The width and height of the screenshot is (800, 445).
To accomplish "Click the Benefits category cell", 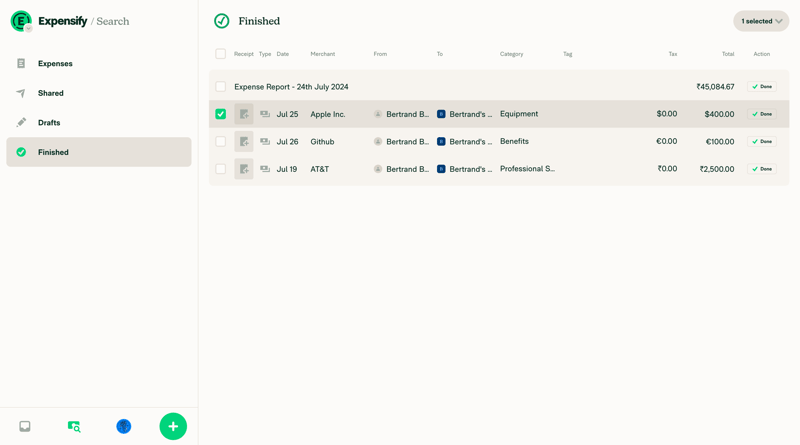I will [514, 141].
